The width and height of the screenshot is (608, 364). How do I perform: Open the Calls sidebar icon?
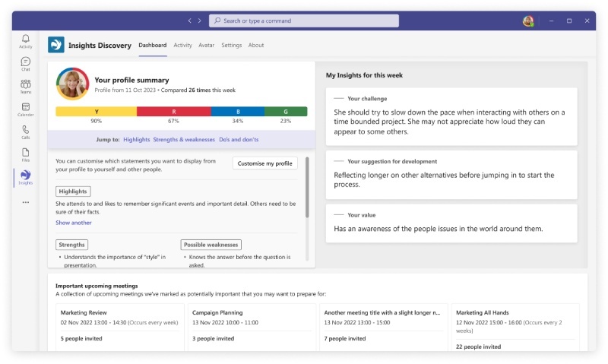coord(26,132)
